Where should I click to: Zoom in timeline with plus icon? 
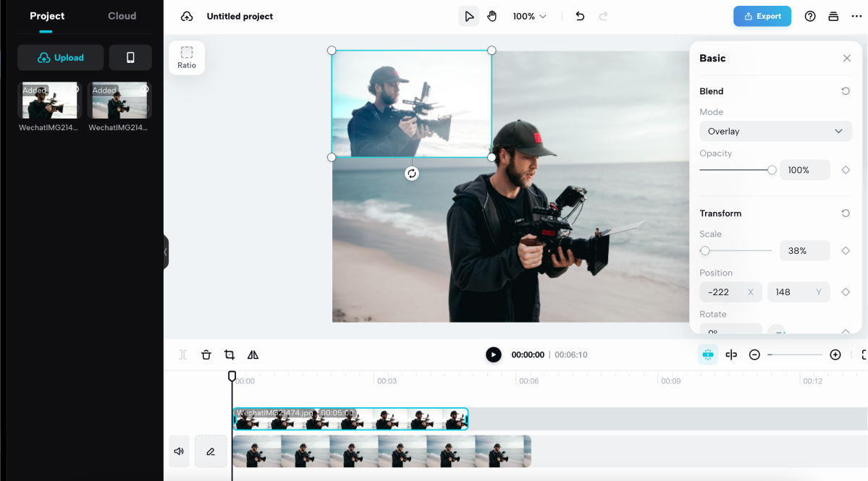point(835,354)
